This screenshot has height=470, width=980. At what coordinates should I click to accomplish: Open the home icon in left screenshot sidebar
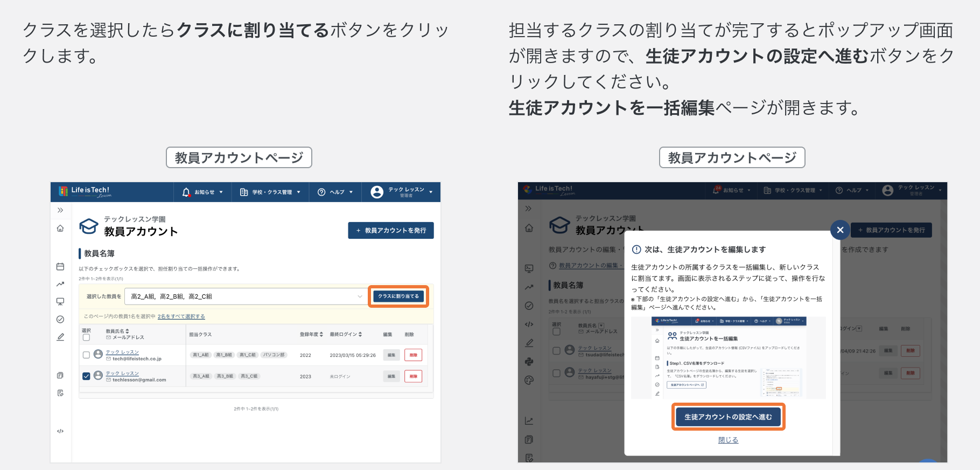pos(60,229)
